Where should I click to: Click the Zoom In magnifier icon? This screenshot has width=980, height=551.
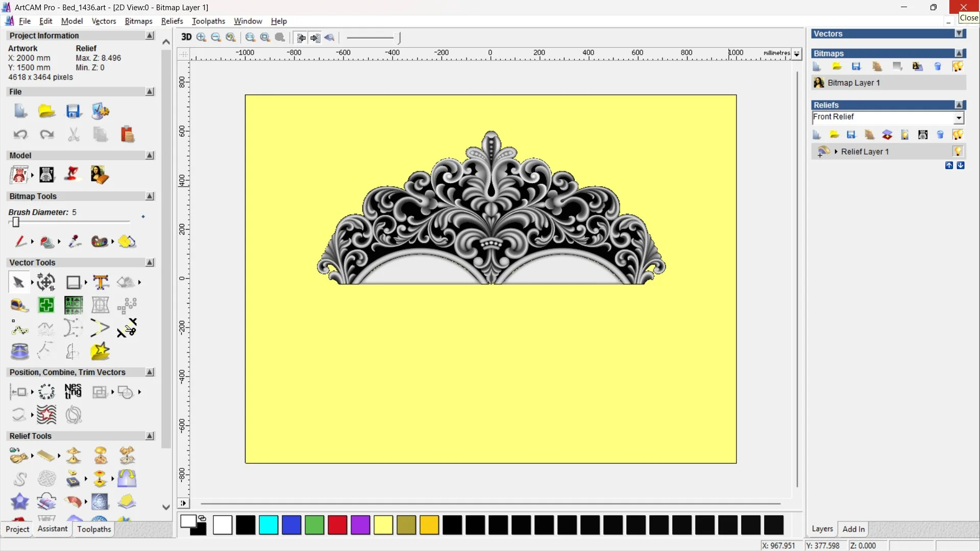(201, 37)
